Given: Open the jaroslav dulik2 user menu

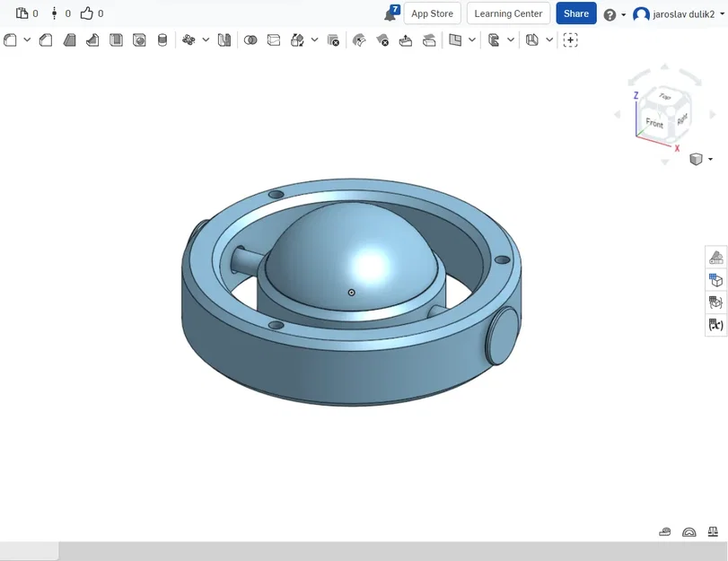Looking at the screenshot, I should pyautogui.click(x=679, y=14).
